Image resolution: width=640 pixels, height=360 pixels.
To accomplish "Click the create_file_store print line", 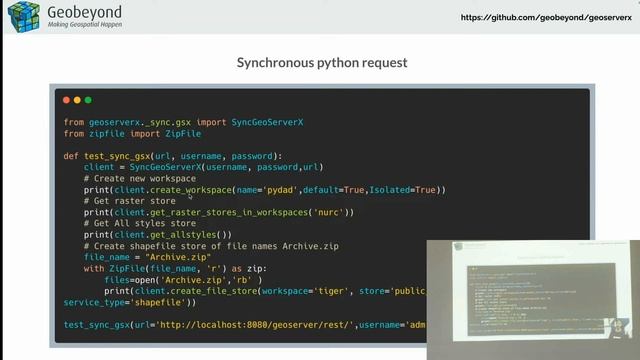I will click(x=265, y=291).
